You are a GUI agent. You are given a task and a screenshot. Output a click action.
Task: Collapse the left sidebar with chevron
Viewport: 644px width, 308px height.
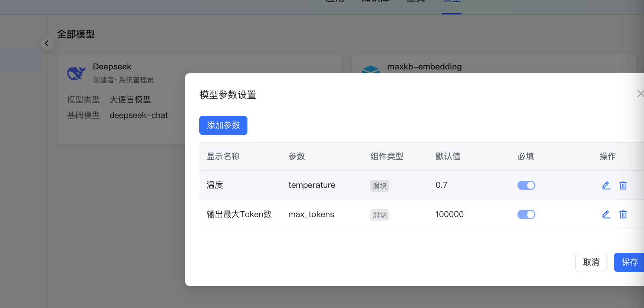pyautogui.click(x=47, y=43)
